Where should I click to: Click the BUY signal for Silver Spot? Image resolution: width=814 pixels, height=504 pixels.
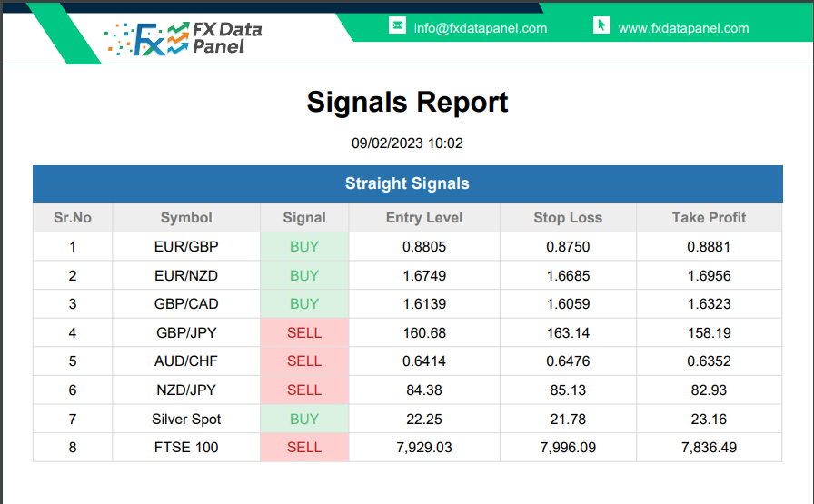click(304, 419)
